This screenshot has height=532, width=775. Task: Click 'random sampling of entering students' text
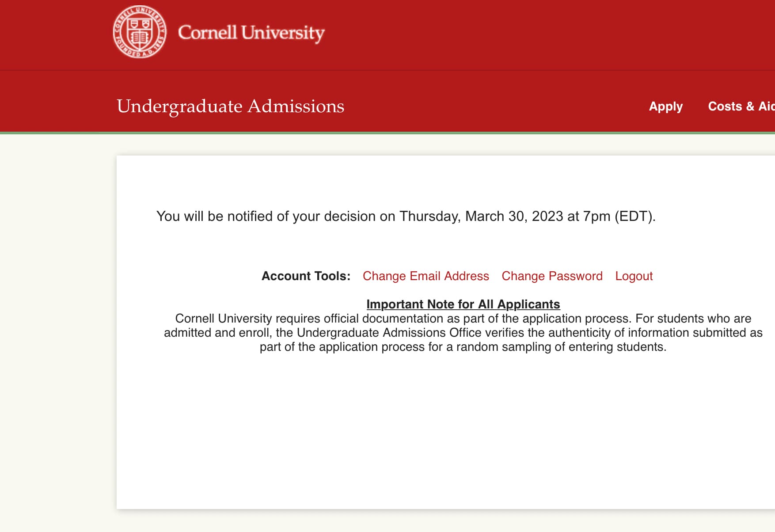pyautogui.click(x=561, y=347)
